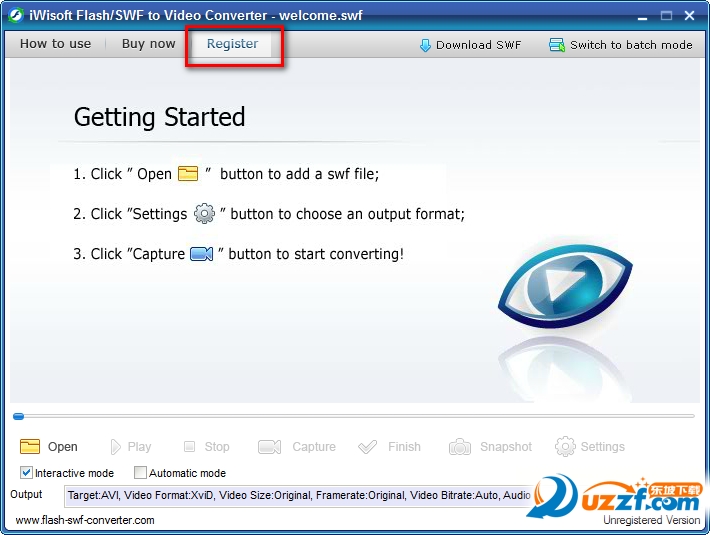This screenshot has width=710, height=535.
Task: Click the playback progress slider handle
Action: tap(19, 416)
